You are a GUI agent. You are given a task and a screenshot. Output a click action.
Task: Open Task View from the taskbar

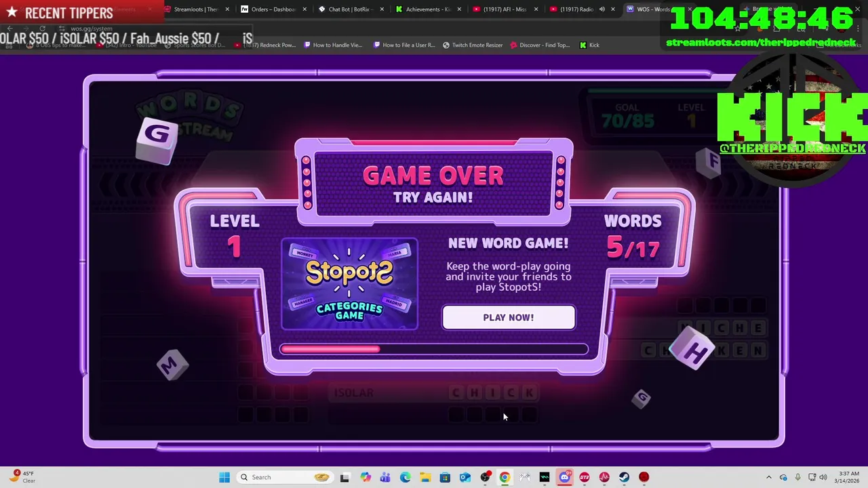tap(344, 477)
